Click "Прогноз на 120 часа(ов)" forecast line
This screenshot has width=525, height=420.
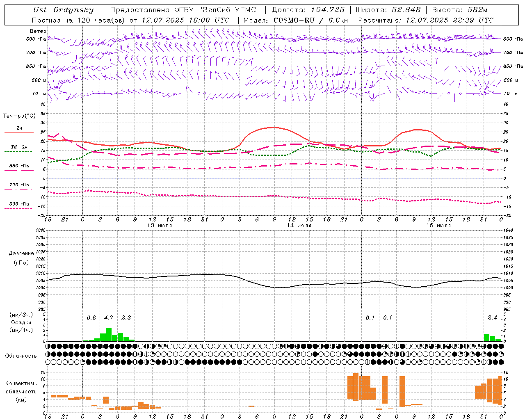pyautogui.click(x=130, y=20)
